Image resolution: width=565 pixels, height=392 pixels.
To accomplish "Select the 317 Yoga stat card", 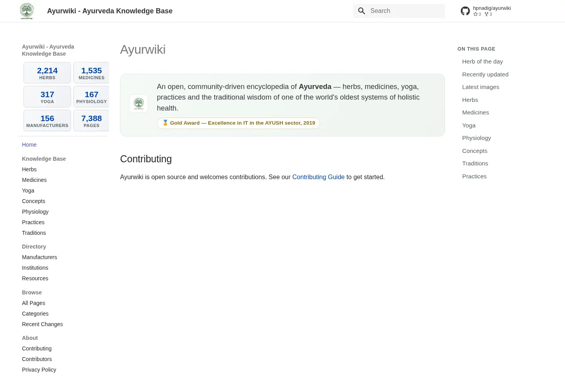I will coord(47,97).
